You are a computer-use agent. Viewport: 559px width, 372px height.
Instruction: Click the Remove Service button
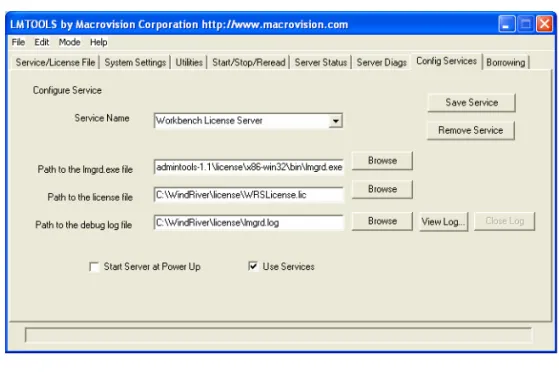point(471,130)
